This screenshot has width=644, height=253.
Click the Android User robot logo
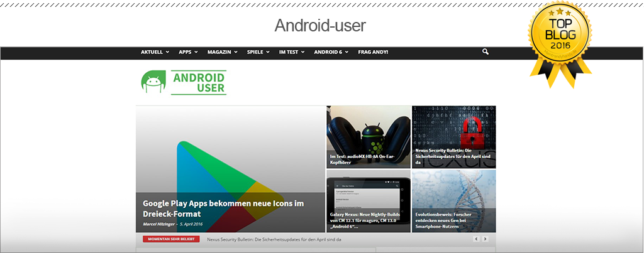point(153,82)
